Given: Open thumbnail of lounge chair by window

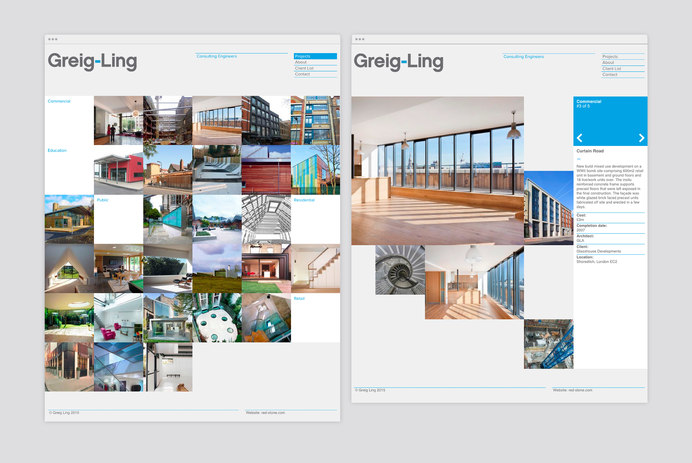Looking at the screenshot, I should 168,268.
